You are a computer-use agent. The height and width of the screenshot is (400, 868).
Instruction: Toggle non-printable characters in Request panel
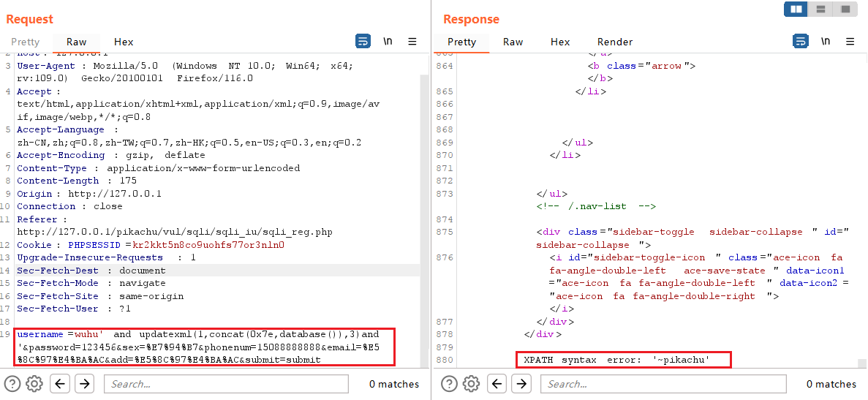tap(388, 42)
